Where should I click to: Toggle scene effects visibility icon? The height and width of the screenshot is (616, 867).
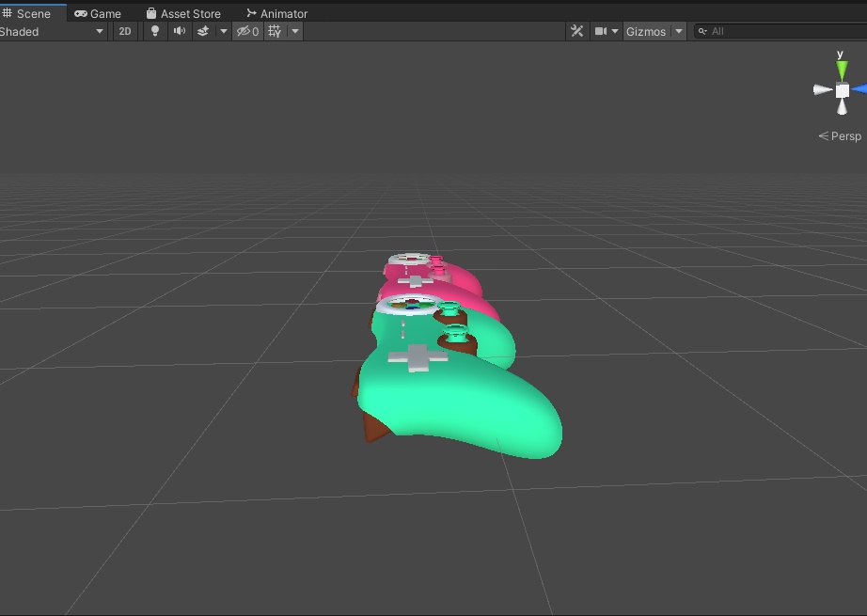[205, 31]
